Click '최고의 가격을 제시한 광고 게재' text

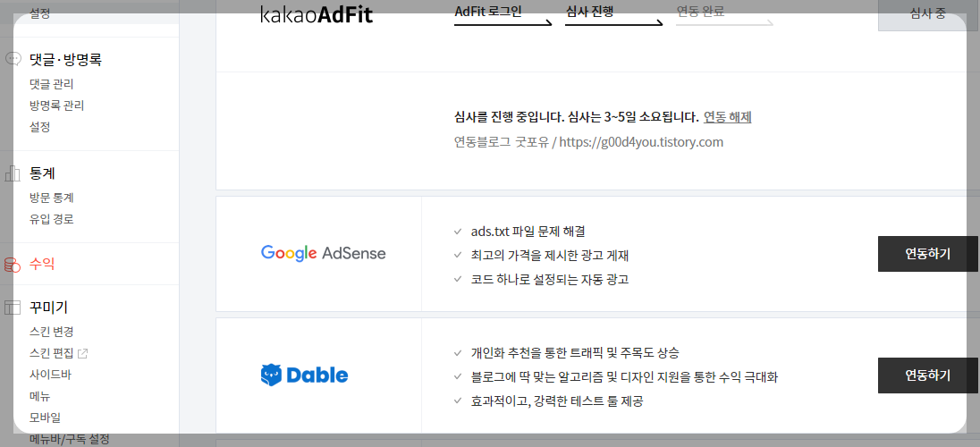[550, 255]
